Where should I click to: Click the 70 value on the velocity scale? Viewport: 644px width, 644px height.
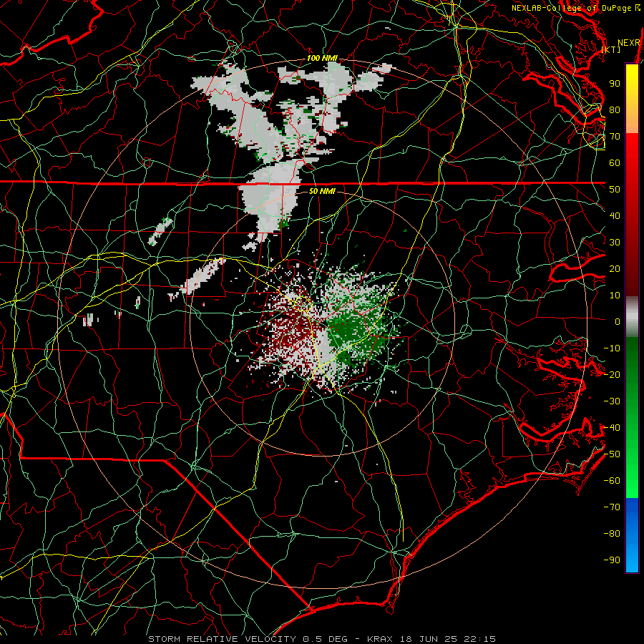tap(615, 137)
